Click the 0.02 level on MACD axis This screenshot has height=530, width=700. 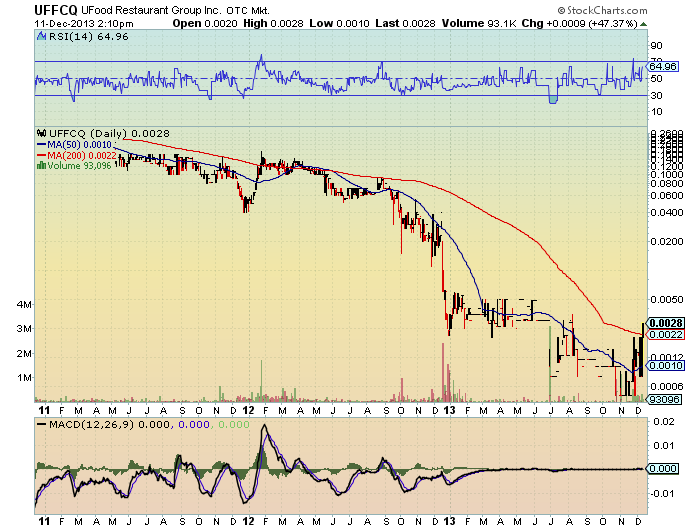coord(664,421)
